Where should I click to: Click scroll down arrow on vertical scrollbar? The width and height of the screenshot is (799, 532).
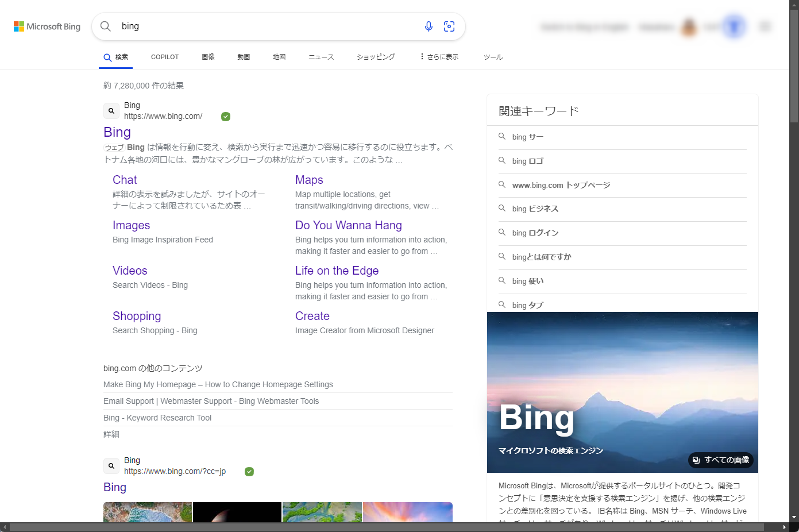pos(794,517)
